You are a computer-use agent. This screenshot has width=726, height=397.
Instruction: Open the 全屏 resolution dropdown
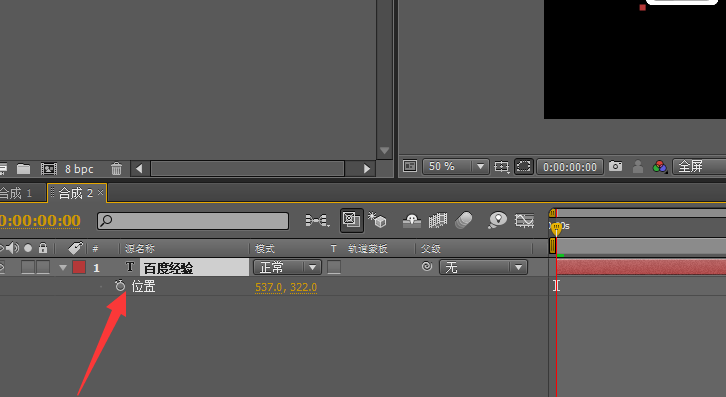pos(699,166)
